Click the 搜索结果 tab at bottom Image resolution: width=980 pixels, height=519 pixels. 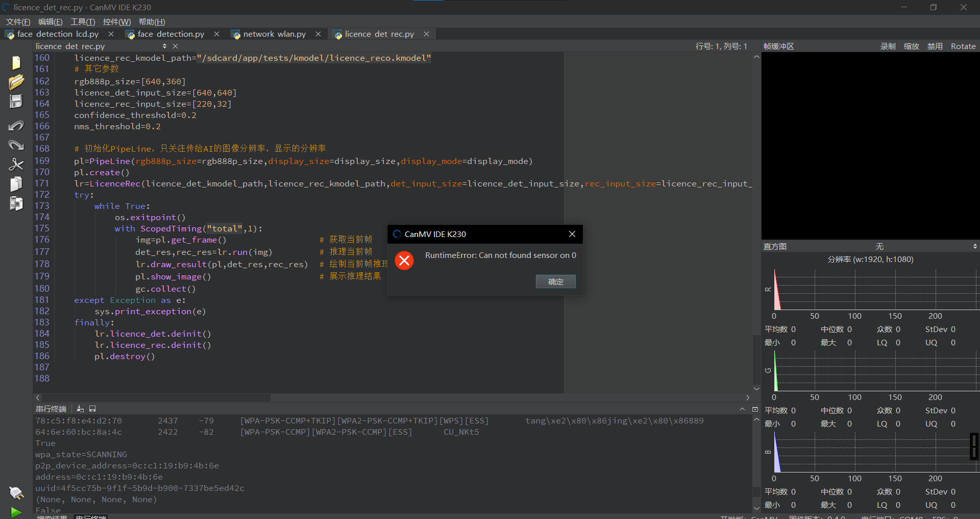52,516
